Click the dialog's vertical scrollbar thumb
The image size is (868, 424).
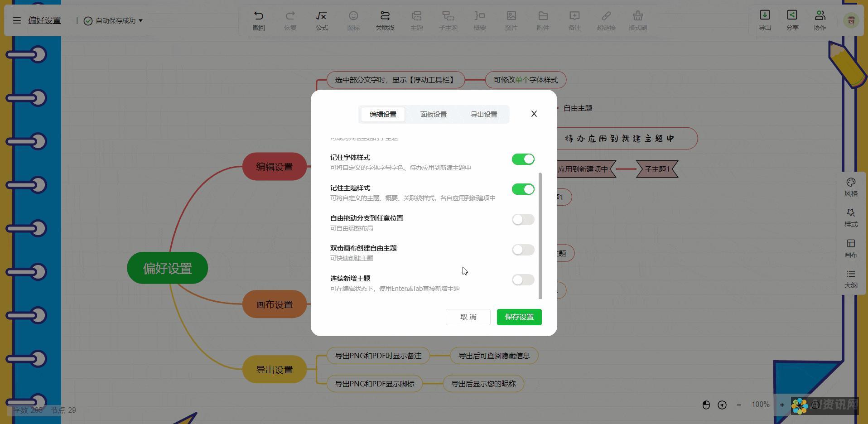540,236
